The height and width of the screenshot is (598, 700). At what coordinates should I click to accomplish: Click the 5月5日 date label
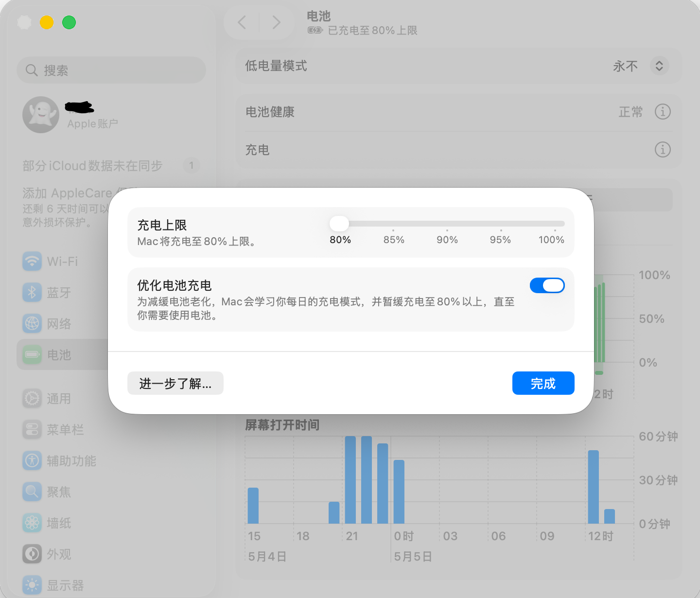point(413,556)
